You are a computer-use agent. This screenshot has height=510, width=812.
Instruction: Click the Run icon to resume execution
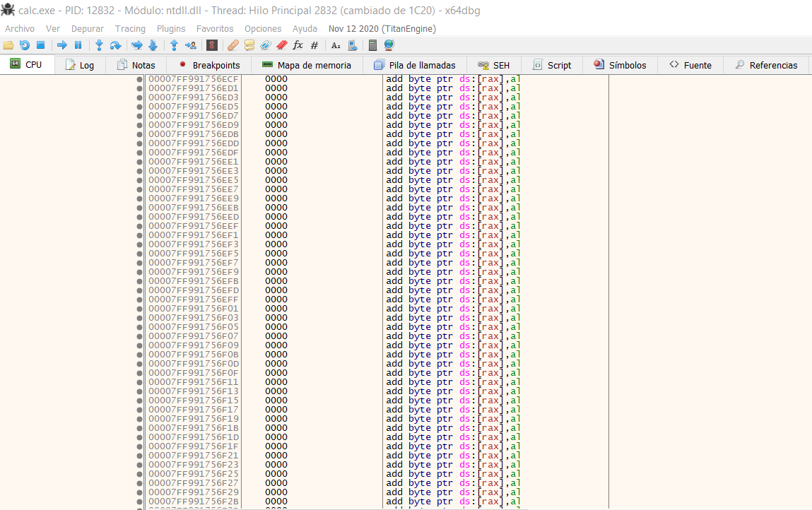point(62,45)
